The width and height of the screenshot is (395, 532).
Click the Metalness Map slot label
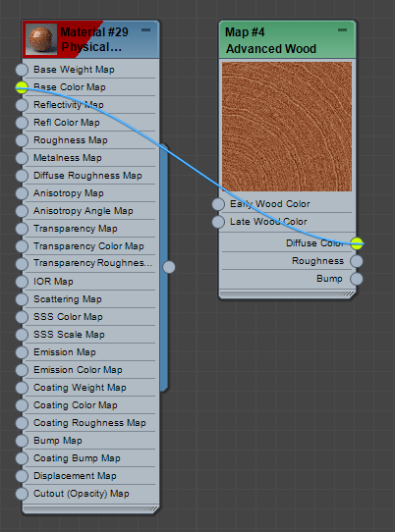point(68,158)
